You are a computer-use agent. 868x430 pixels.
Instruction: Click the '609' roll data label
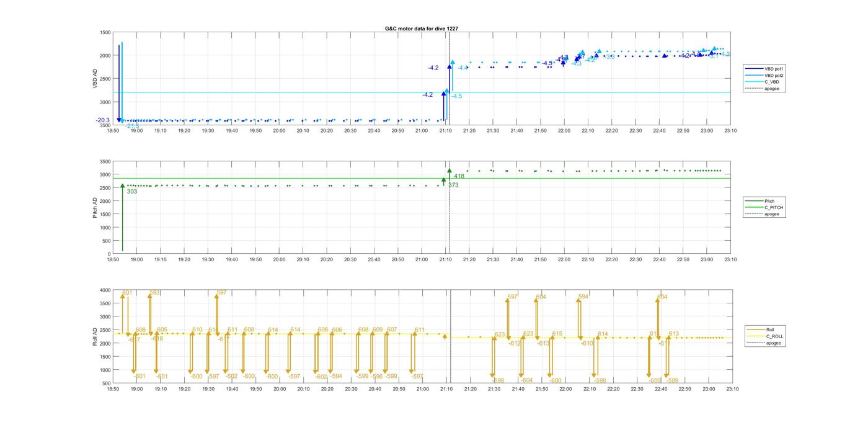pyautogui.click(x=378, y=330)
